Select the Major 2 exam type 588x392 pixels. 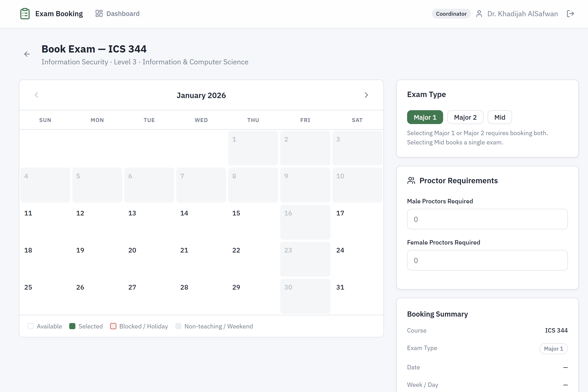coord(465,117)
